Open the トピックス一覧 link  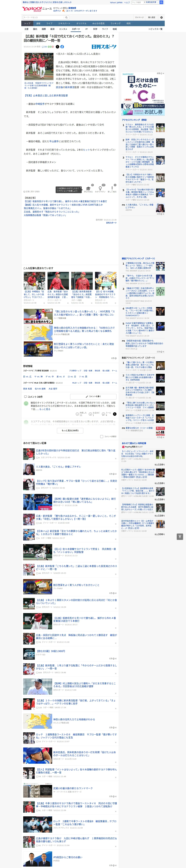(x=155, y=29)
